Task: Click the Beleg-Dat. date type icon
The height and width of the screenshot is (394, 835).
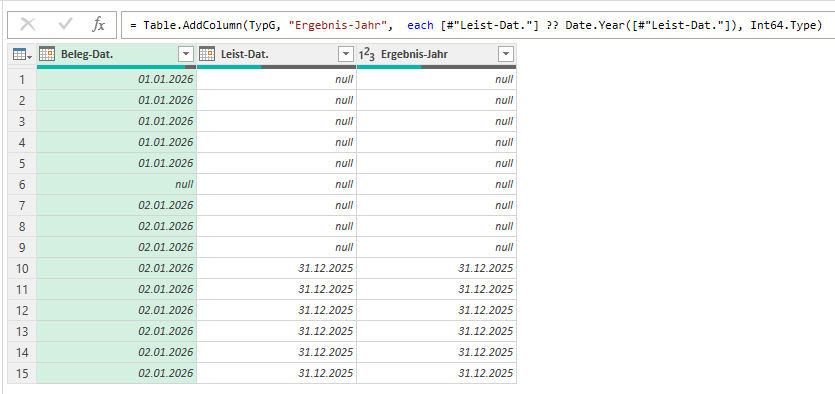Action: tap(47, 54)
